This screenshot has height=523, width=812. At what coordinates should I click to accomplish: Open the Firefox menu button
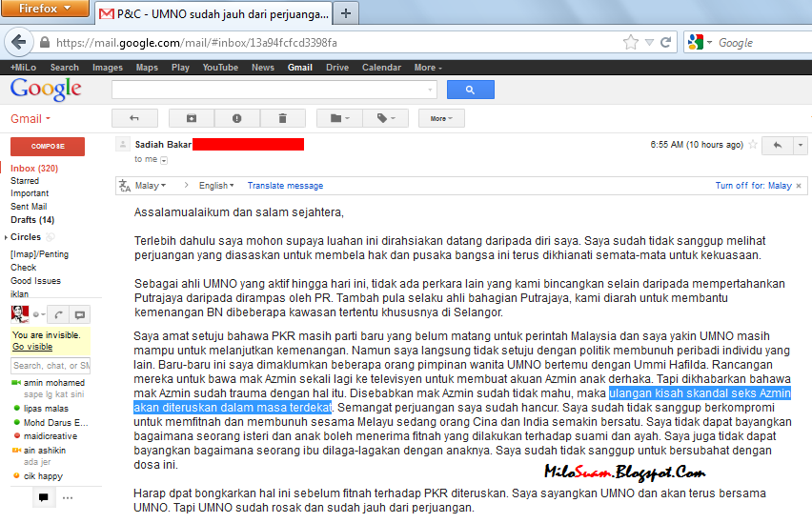(x=45, y=9)
